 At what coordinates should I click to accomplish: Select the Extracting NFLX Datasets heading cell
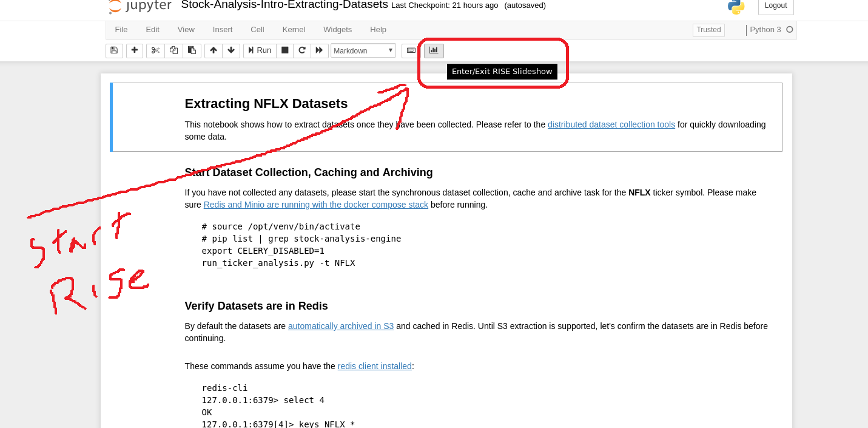click(x=448, y=117)
